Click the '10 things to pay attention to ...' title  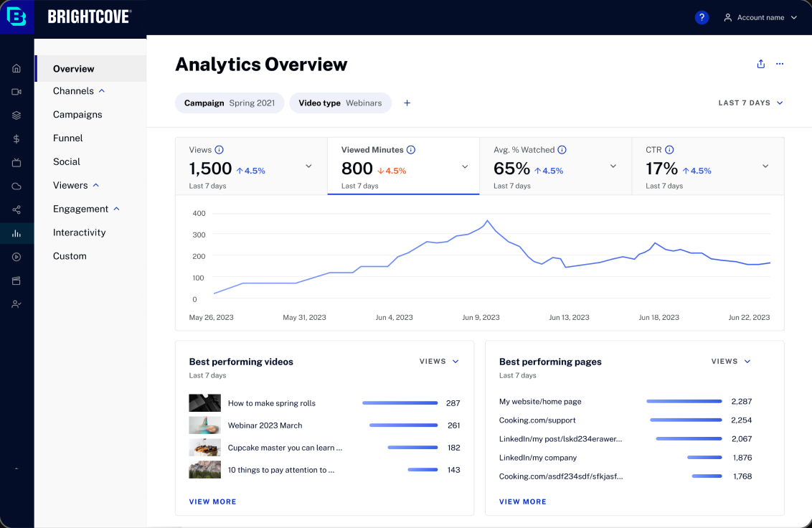click(281, 470)
